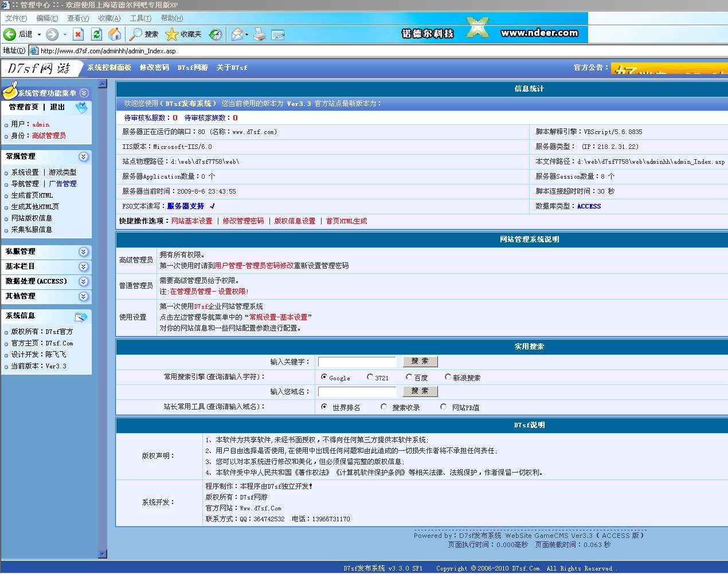Select the 百度 search engine radio button
728x574 pixels.
[x=409, y=377]
